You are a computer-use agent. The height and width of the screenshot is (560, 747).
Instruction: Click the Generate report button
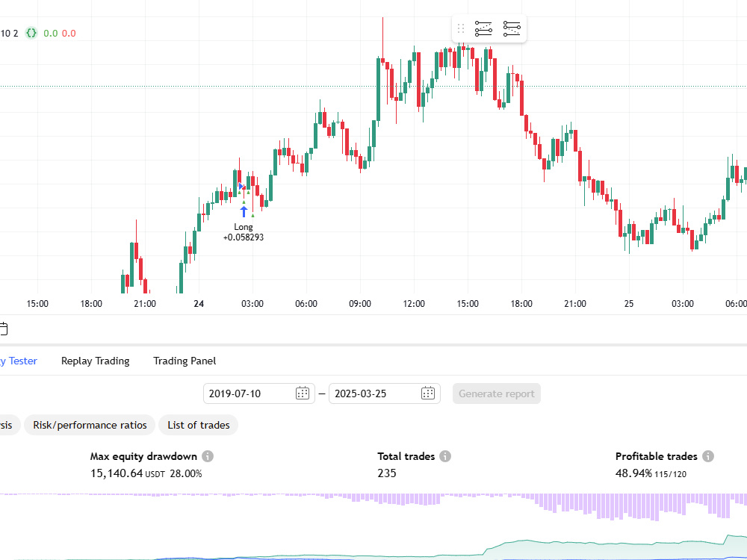(x=497, y=393)
